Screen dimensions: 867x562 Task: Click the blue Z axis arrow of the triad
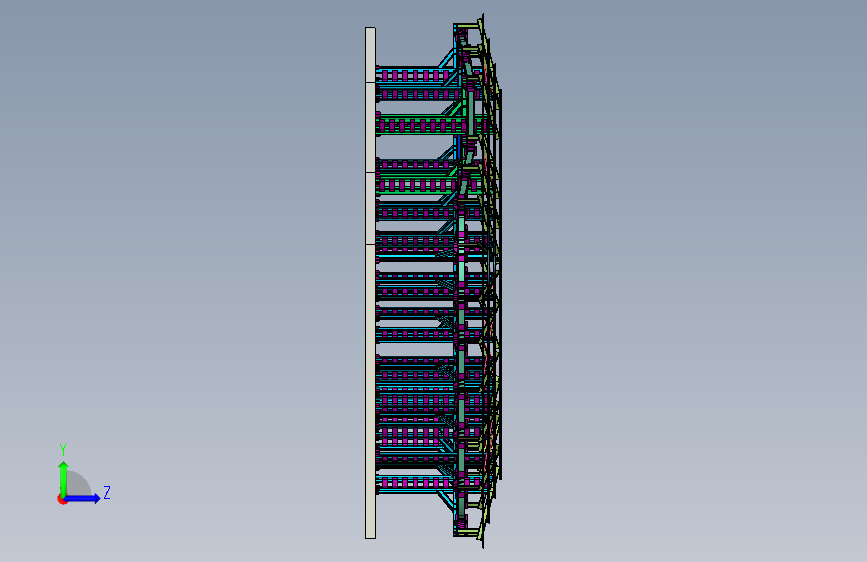[83, 498]
